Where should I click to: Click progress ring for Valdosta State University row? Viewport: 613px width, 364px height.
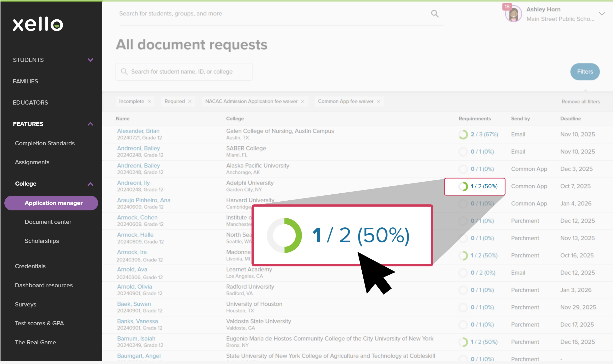463,325
